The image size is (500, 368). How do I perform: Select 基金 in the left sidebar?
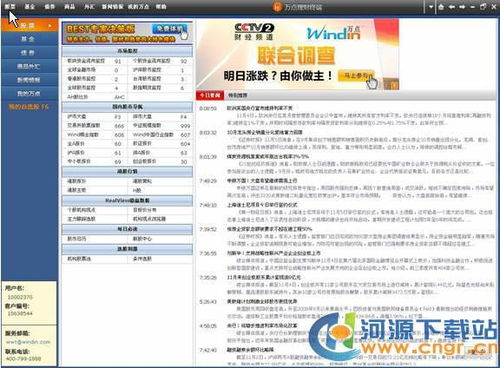click(29, 39)
